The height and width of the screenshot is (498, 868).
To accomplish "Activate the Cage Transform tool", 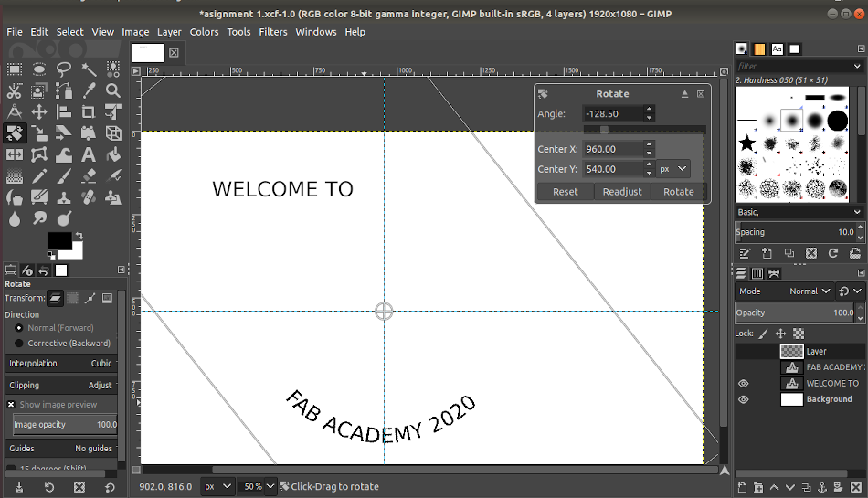I will pyautogui.click(x=38, y=155).
